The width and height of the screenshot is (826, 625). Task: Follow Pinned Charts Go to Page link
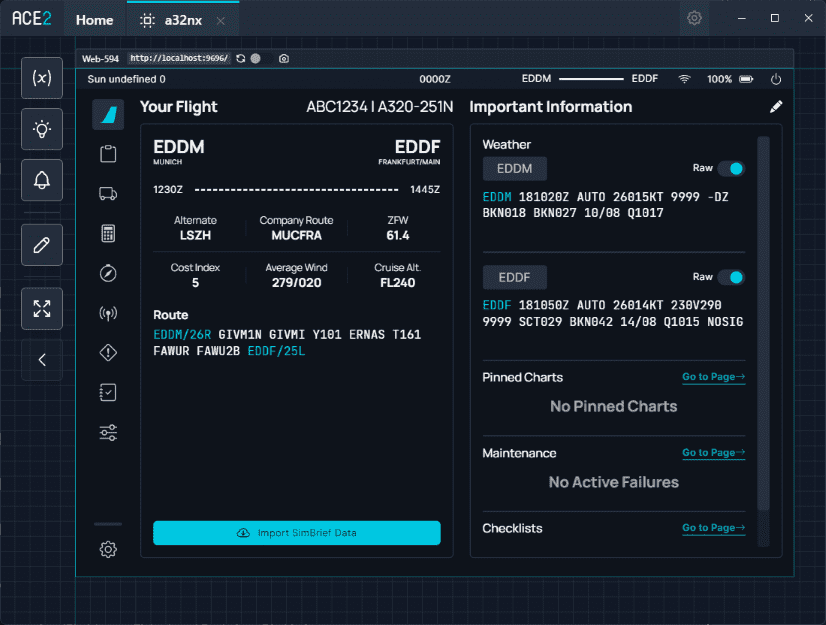713,377
